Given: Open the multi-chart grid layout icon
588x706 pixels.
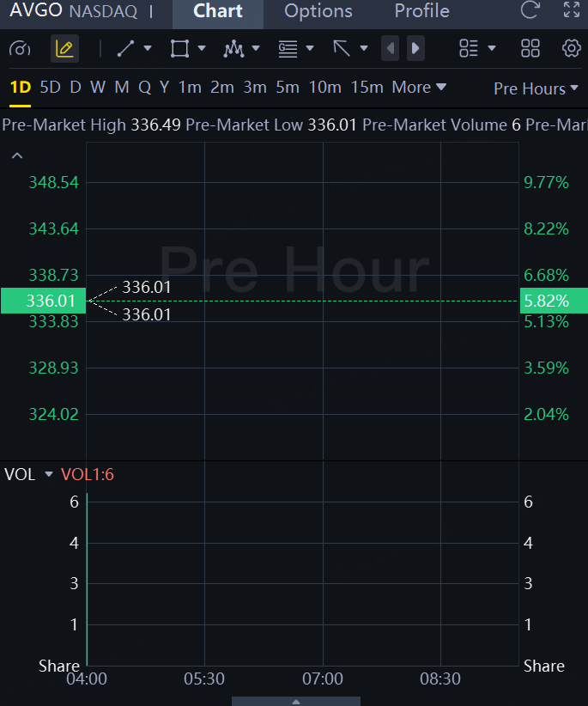Looking at the screenshot, I should (530, 49).
